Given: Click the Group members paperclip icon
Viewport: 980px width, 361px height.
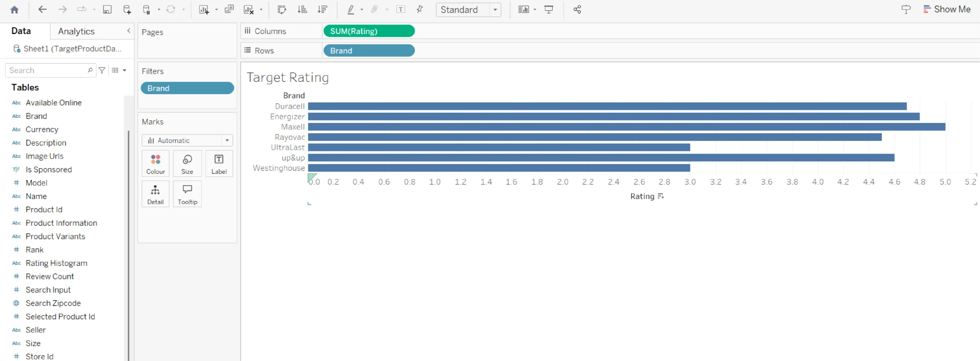Looking at the screenshot, I should click(374, 9).
